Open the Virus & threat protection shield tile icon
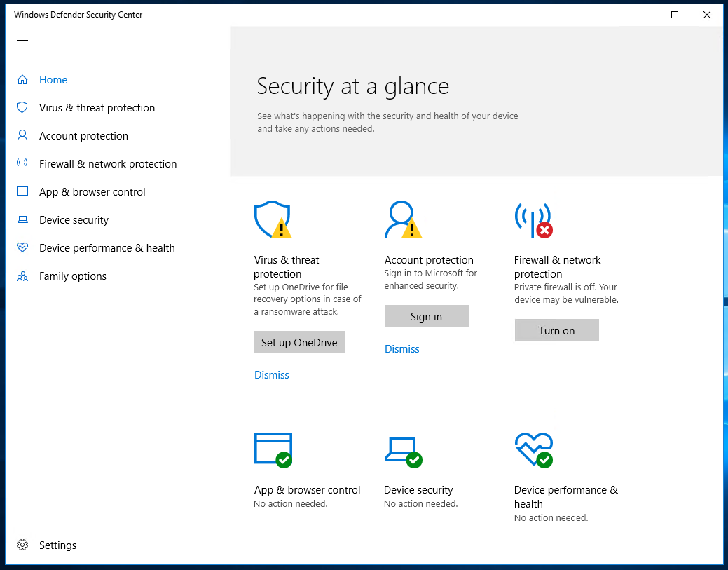The width and height of the screenshot is (728, 570). point(273,219)
